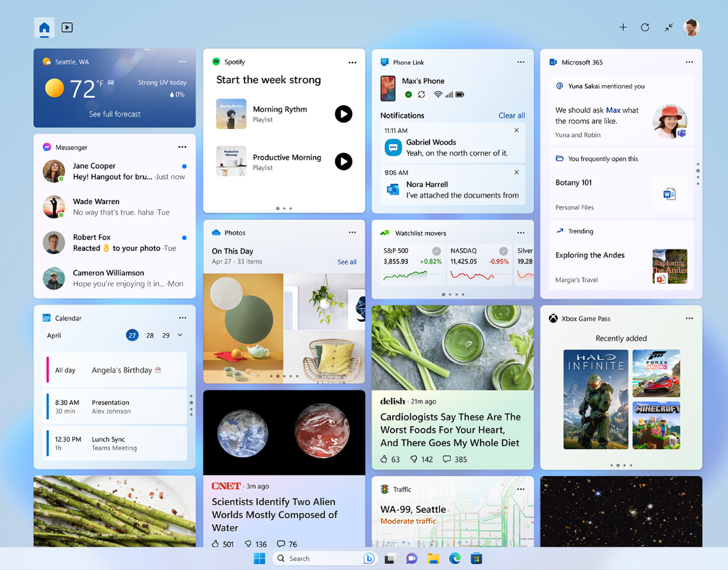Refresh the widgets board
Screen dimensions: 728x570
645,27
